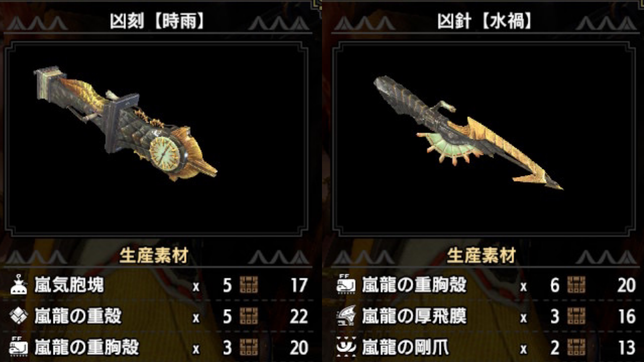Click the item box icon beside 嵐龍の剛爪
Screen dimensions: 644x362
coord(576,347)
